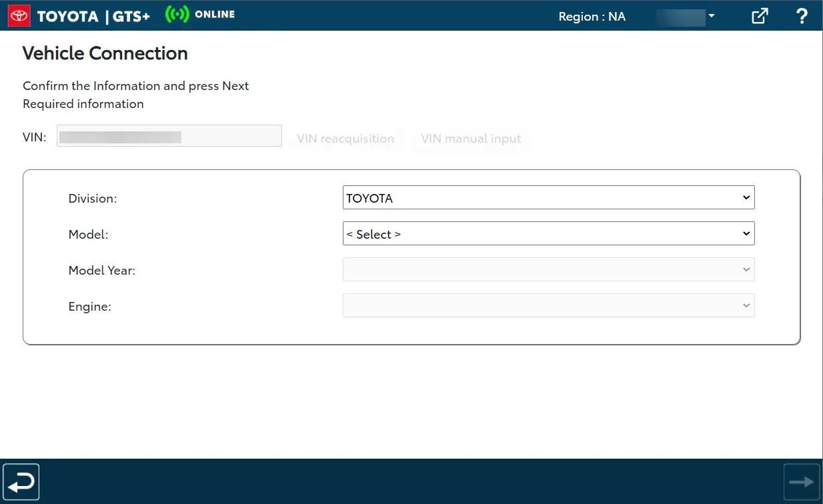
Task: Click the VIN: label
Action: point(35,138)
